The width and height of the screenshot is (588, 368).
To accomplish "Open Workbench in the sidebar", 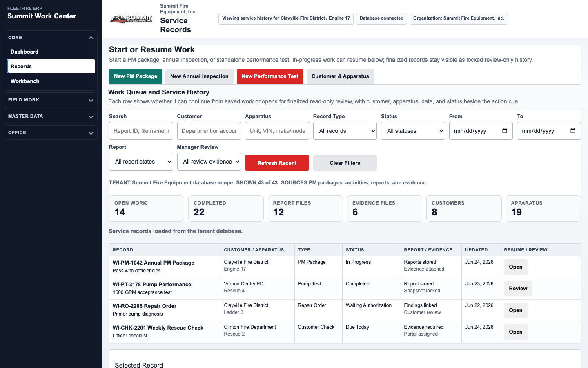I will [x=51, y=81].
